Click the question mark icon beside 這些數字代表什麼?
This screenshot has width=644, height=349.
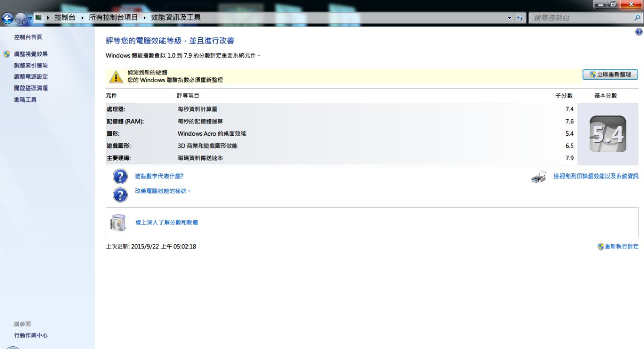tap(119, 177)
